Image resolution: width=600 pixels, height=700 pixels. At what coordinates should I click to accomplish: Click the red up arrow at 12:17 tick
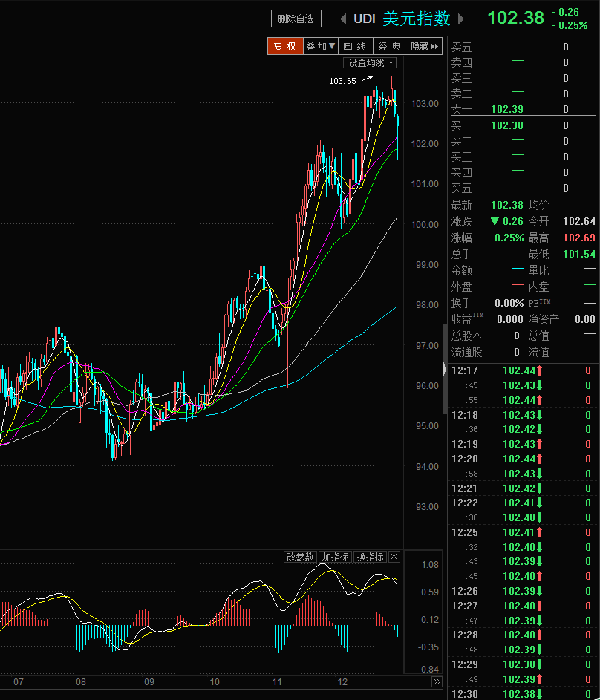(x=540, y=370)
